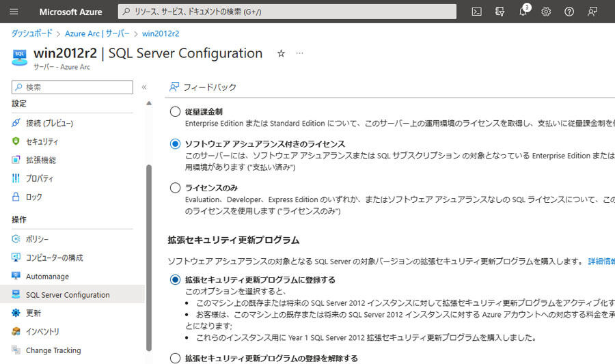Click the 更新 gear icon in sidebar
The image size is (615, 364).
[x=16, y=313]
